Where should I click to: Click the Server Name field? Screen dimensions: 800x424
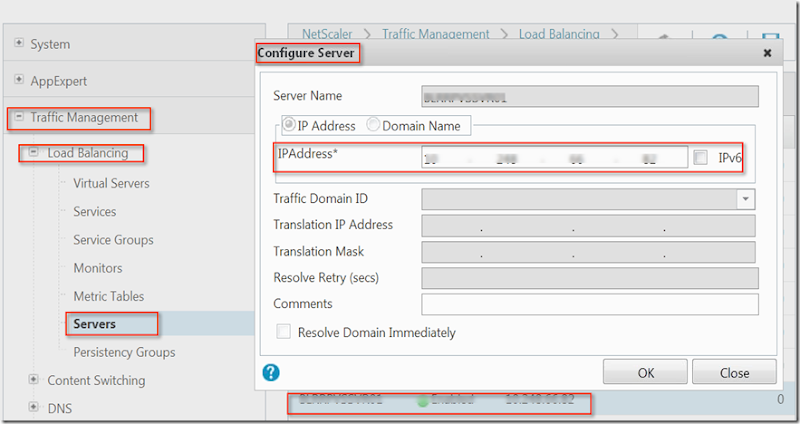(590, 96)
